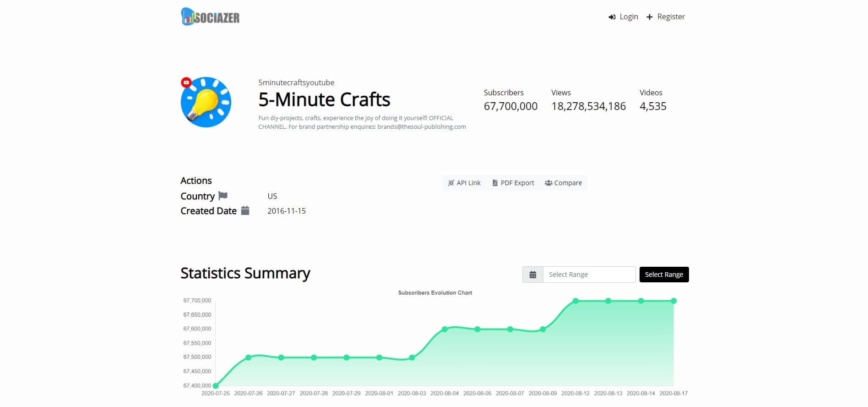Click the Statistics Summary heading

245,273
